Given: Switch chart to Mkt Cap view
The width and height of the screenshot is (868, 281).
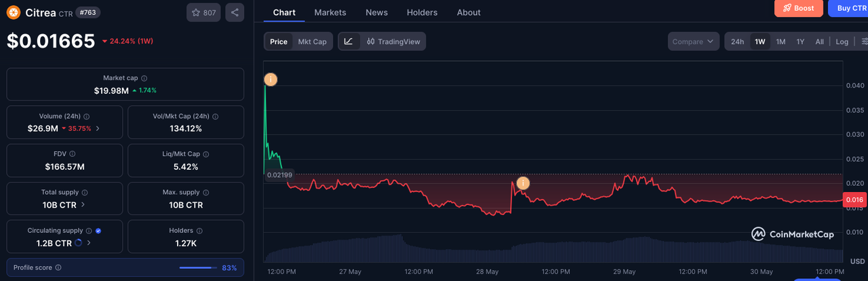Looking at the screenshot, I should coord(313,41).
